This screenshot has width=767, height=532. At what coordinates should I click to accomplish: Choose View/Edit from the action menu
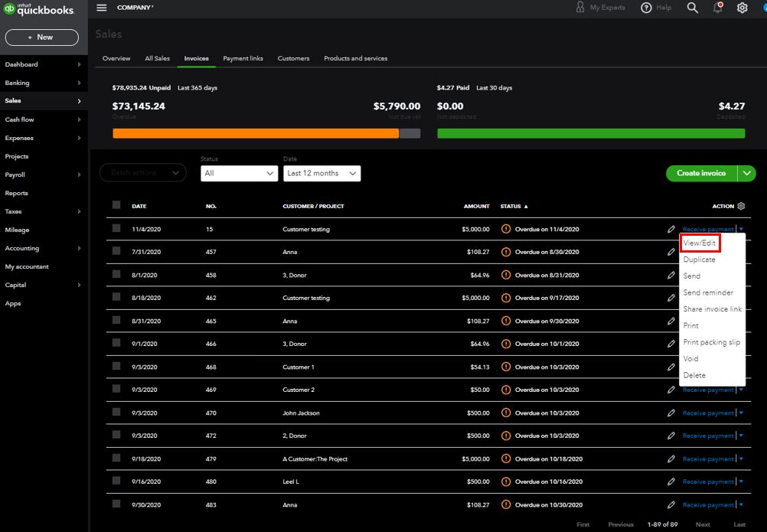[x=700, y=243]
